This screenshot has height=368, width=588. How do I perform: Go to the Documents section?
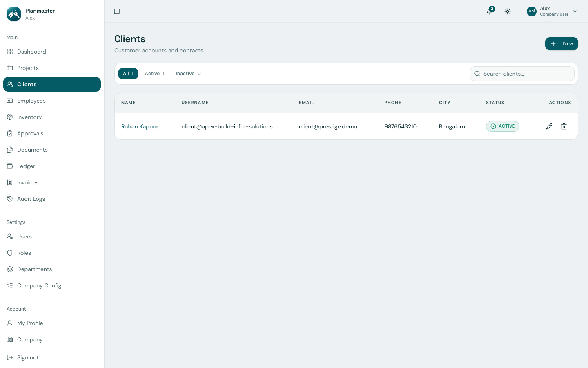point(52,150)
